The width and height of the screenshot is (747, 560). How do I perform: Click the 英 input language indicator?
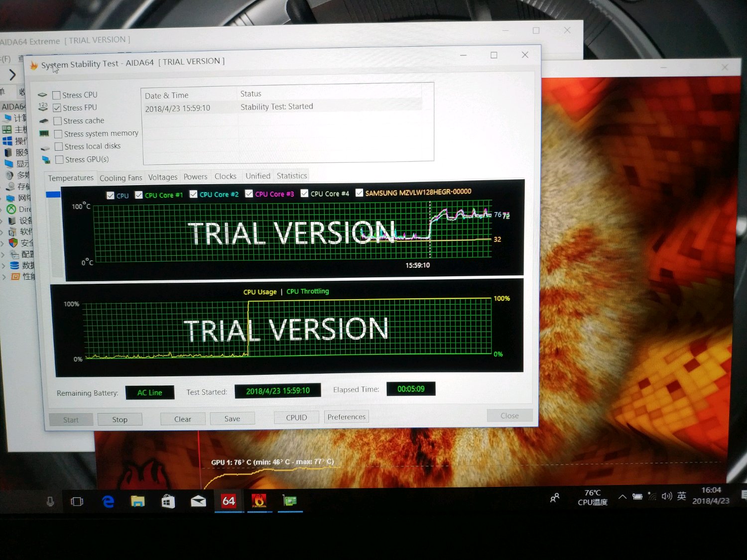(682, 496)
